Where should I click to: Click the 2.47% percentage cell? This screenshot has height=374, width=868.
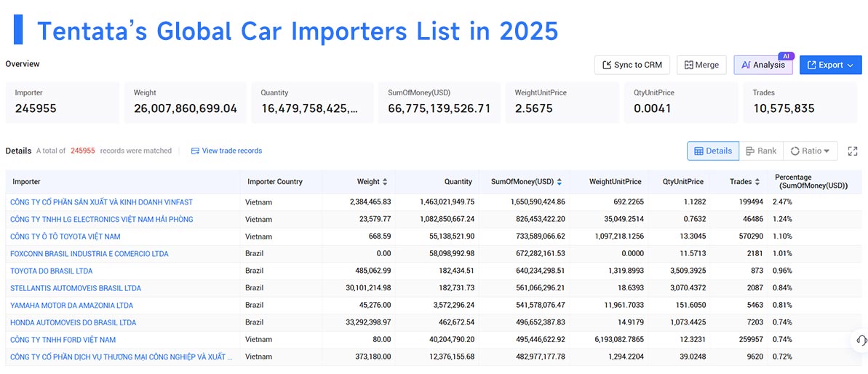[x=782, y=202]
